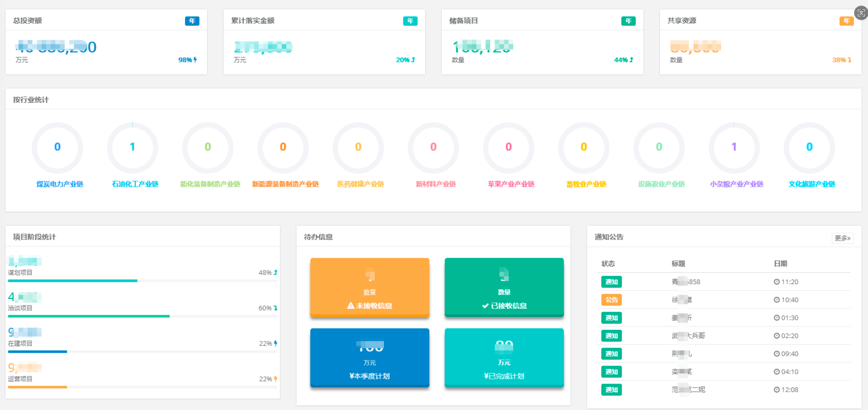Click the down arrow beside 60% 洽谈项目
Image resolution: width=868 pixels, height=410 pixels.
point(276,308)
